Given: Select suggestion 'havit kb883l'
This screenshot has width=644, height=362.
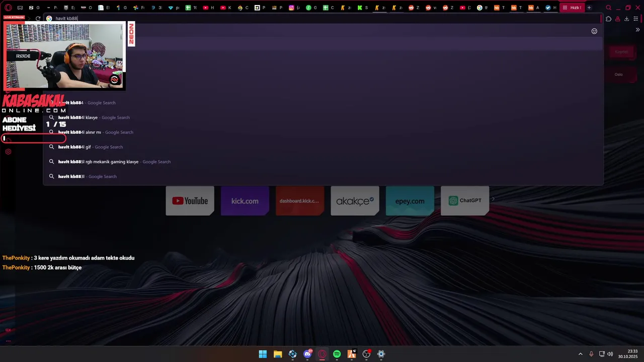Looking at the screenshot, I should tap(323, 176).
